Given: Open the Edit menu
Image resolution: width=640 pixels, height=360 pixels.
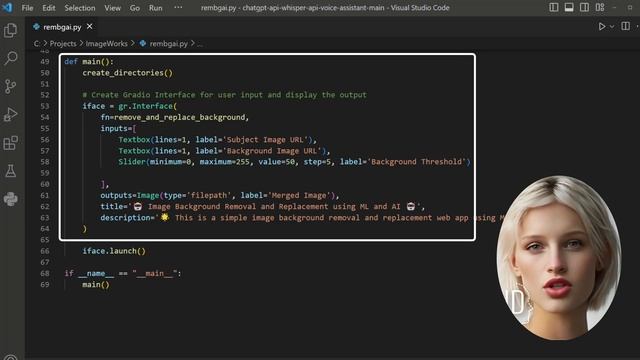Looking at the screenshot, I should click(x=49, y=8).
